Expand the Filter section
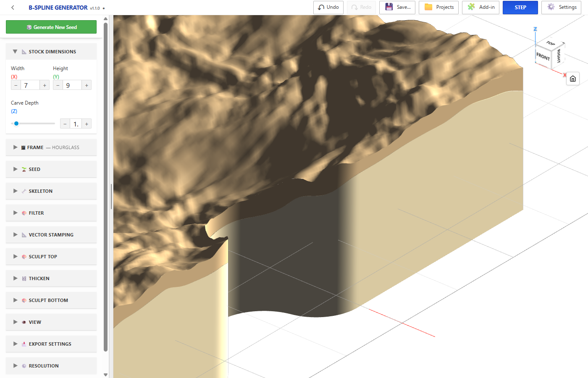This screenshot has width=588, height=378. click(x=51, y=213)
